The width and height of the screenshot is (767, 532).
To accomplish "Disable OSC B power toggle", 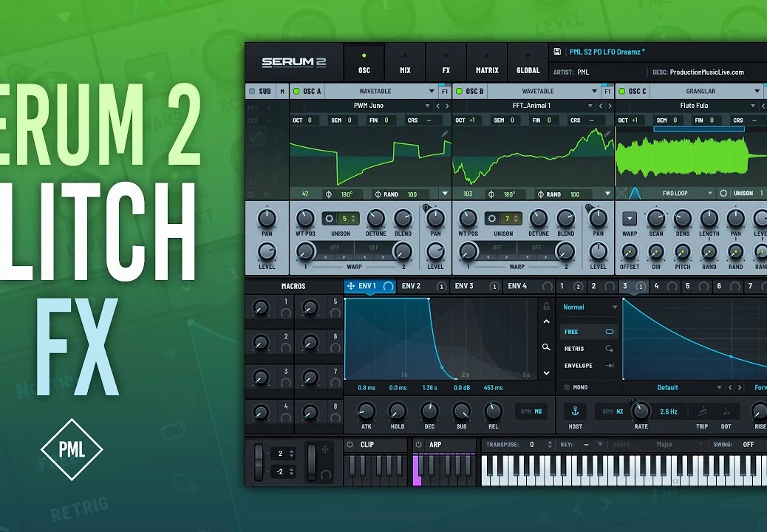I will pyautogui.click(x=459, y=91).
